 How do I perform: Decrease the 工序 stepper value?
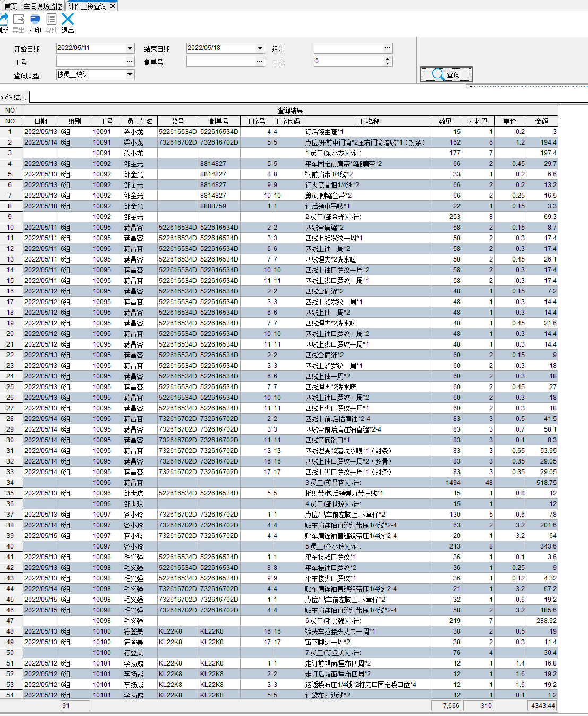(x=388, y=64)
